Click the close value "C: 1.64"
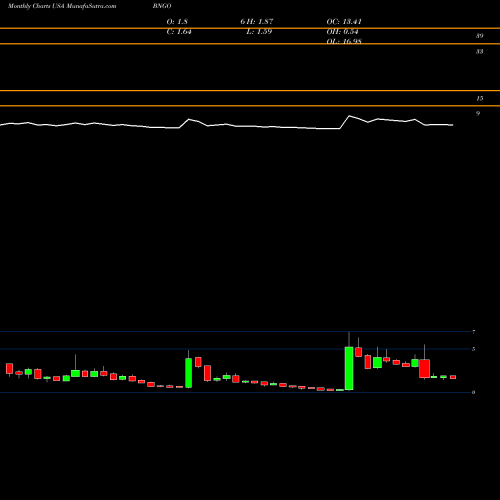 click(179, 32)
